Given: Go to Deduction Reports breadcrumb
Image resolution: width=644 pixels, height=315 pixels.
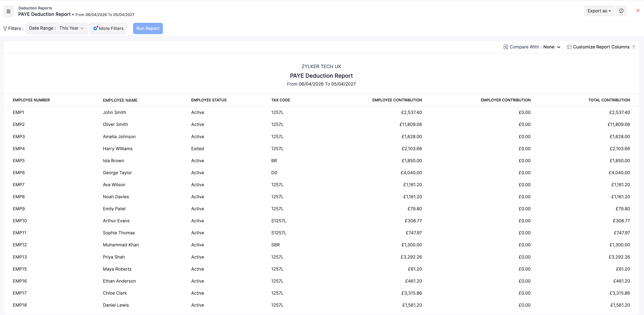Looking at the screenshot, I should [35, 8].
